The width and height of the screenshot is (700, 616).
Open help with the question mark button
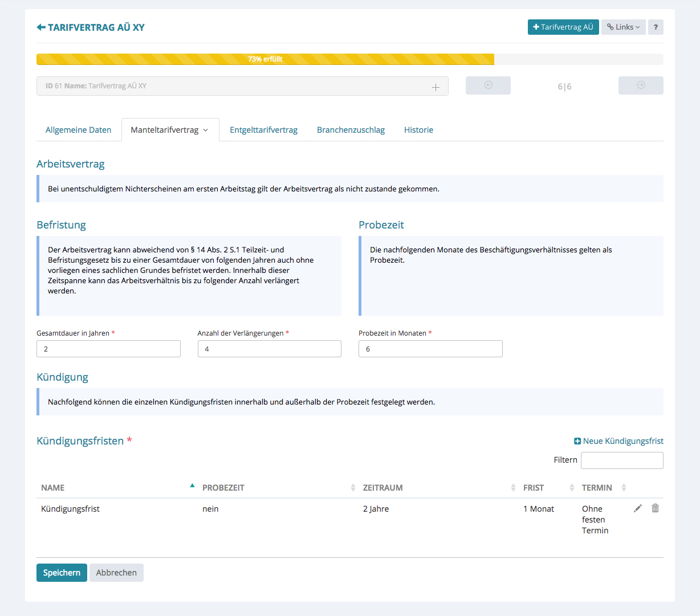pos(656,27)
